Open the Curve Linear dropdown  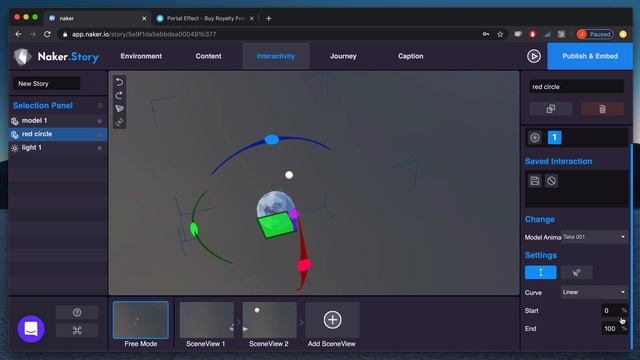coord(594,292)
